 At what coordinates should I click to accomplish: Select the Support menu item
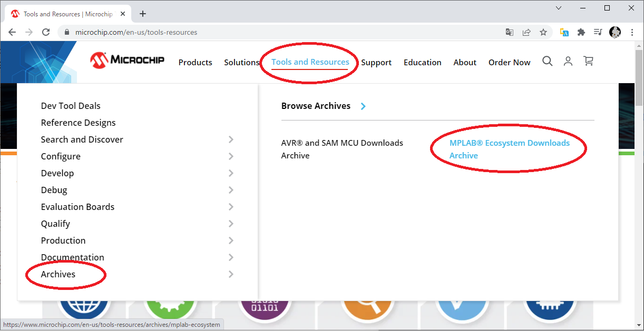click(x=376, y=62)
